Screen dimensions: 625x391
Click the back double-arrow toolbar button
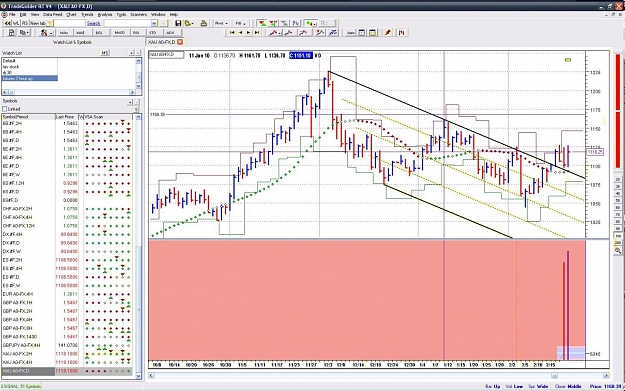pyautogui.click(x=7, y=23)
